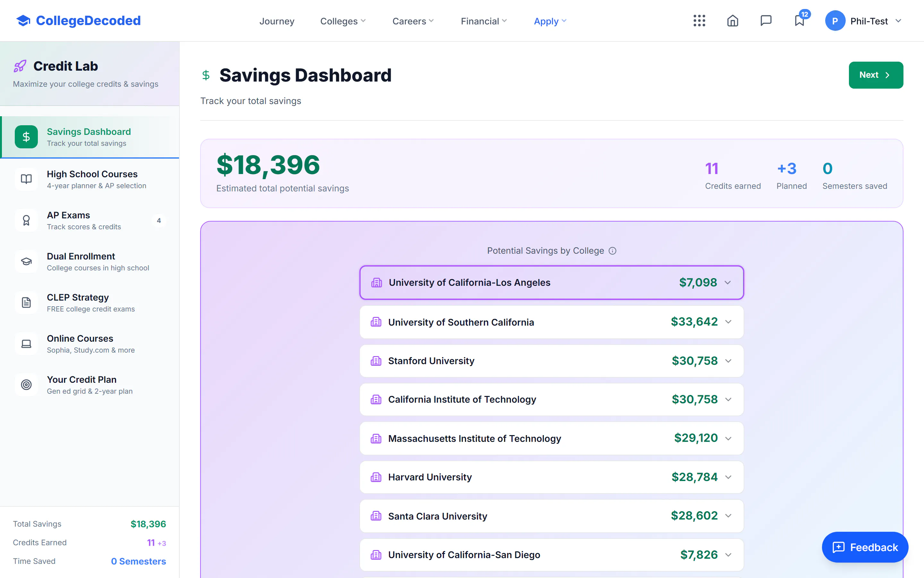Click the CollegeDecoded graduation cap logo icon

[x=23, y=21]
